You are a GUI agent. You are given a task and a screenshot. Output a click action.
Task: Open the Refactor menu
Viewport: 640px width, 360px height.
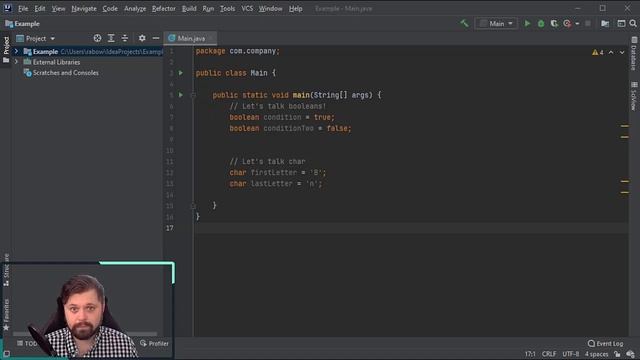(x=163, y=9)
